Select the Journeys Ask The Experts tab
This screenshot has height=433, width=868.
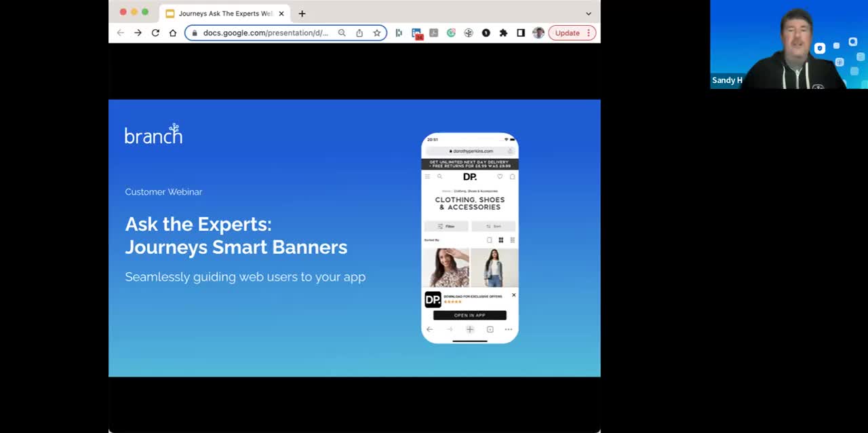(x=224, y=14)
